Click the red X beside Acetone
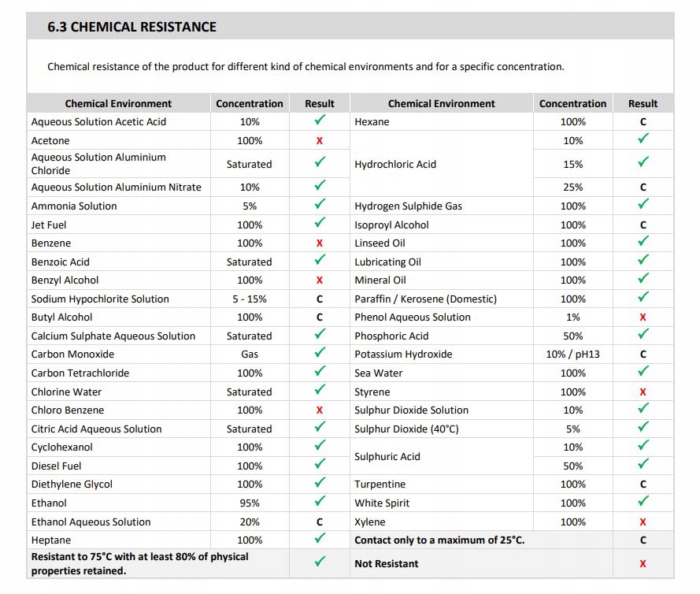 320,140
